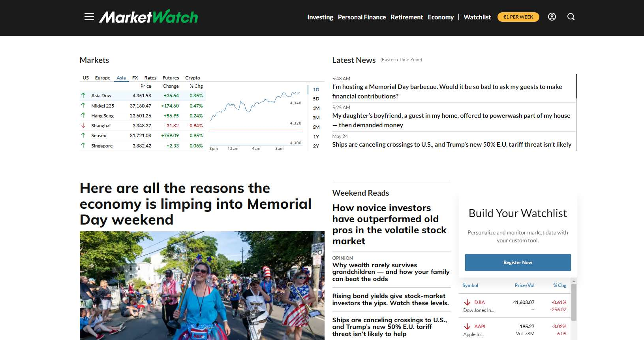
Task: Read novice investors outperformed old pros article
Action: 389,224
